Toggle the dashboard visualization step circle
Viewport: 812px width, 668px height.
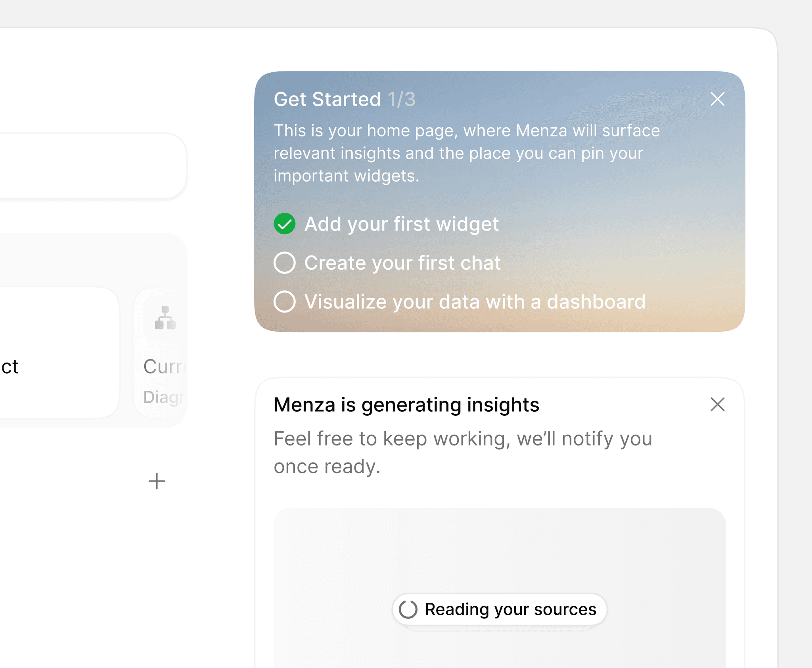[x=285, y=301]
